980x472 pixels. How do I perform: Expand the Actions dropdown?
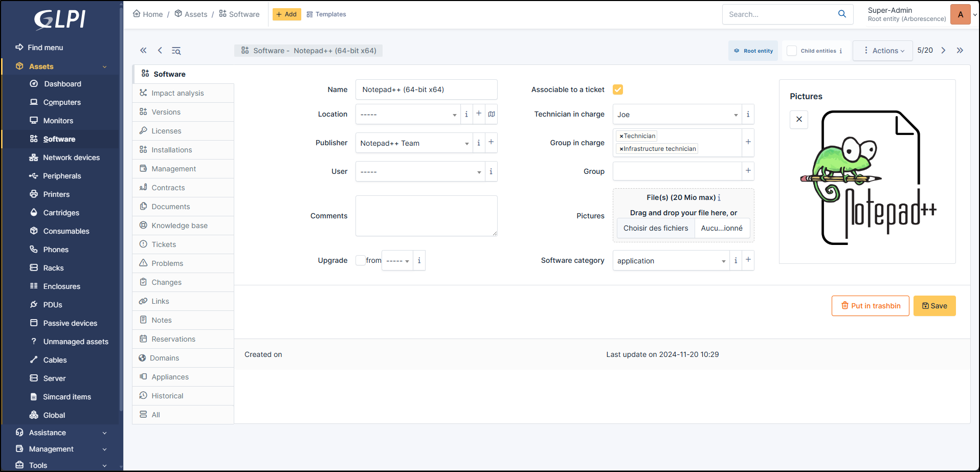883,51
